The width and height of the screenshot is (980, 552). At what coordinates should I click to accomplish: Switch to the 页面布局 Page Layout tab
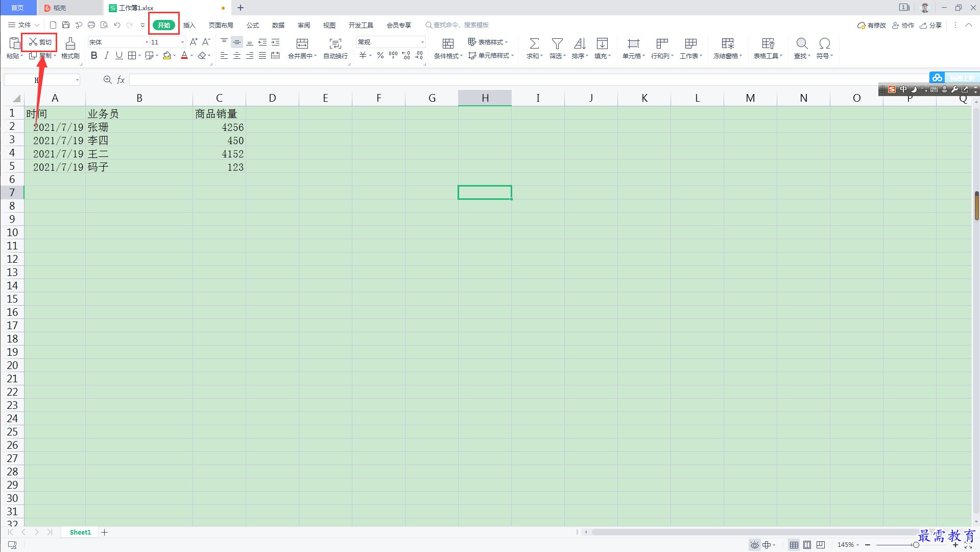coord(221,25)
